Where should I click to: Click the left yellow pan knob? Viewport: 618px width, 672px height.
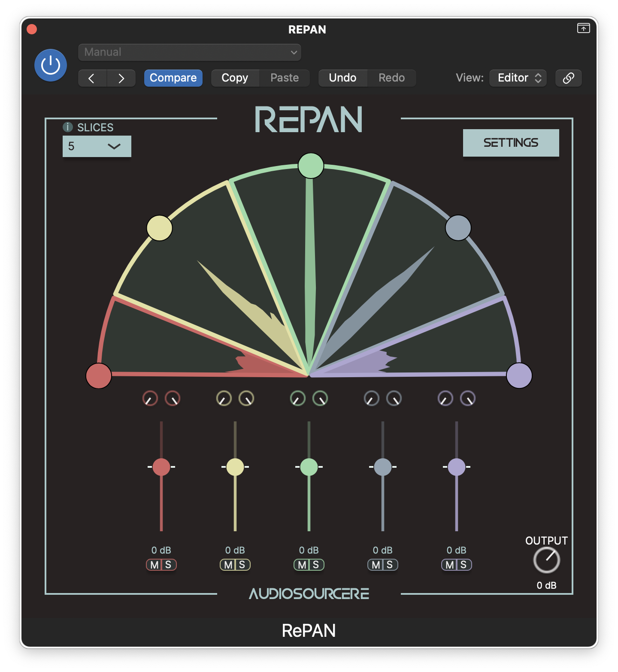click(224, 399)
